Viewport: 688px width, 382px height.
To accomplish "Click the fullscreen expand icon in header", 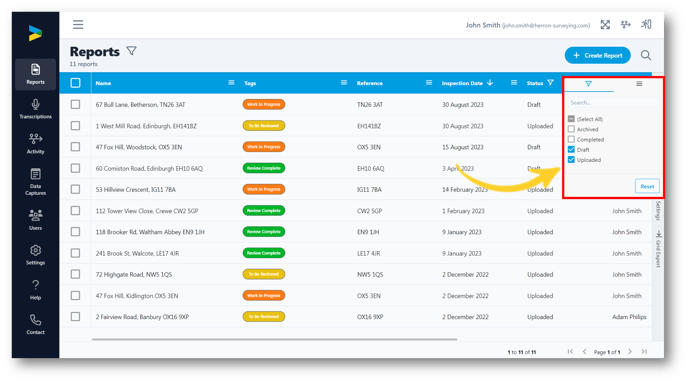I will tap(605, 25).
